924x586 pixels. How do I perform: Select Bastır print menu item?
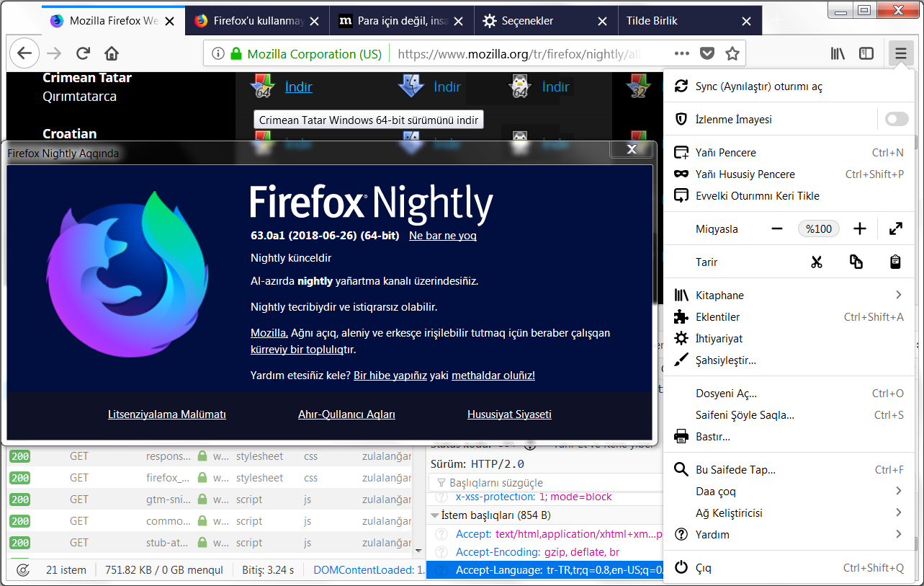coord(790,437)
